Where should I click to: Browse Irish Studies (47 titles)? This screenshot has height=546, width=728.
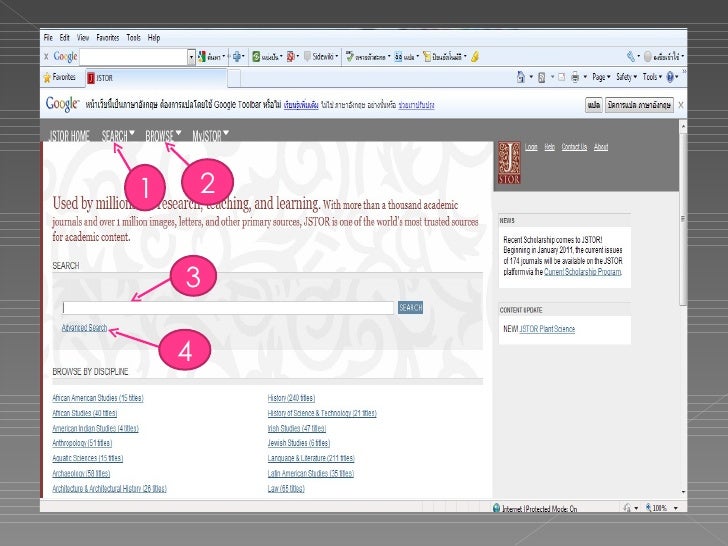coord(297,429)
